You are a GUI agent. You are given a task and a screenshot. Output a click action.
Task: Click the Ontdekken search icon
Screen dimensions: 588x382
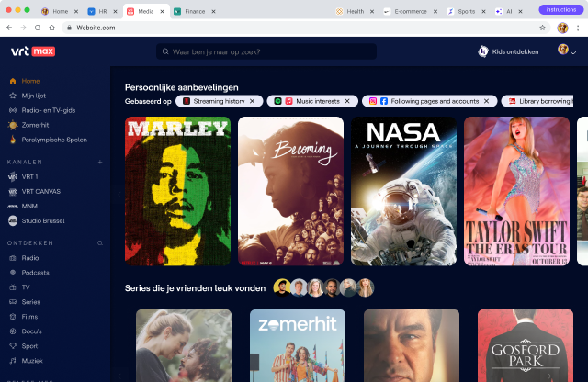tap(100, 243)
